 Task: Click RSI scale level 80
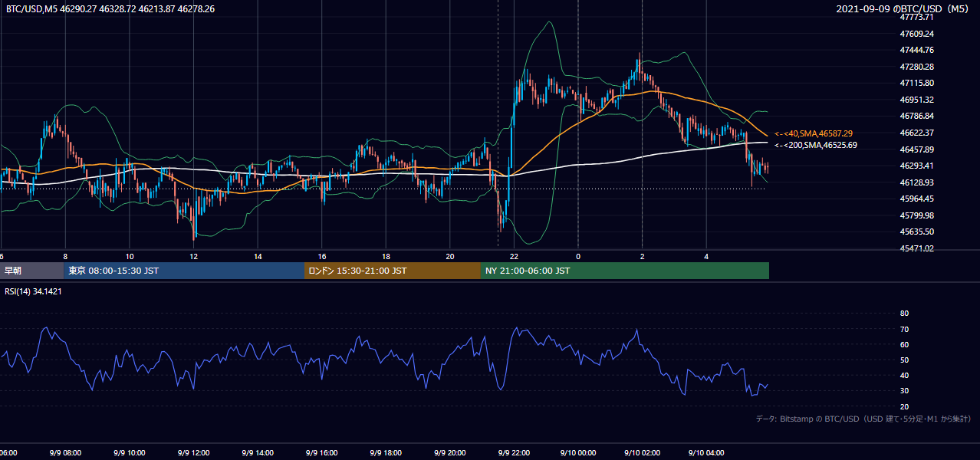pyautogui.click(x=904, y=314)
